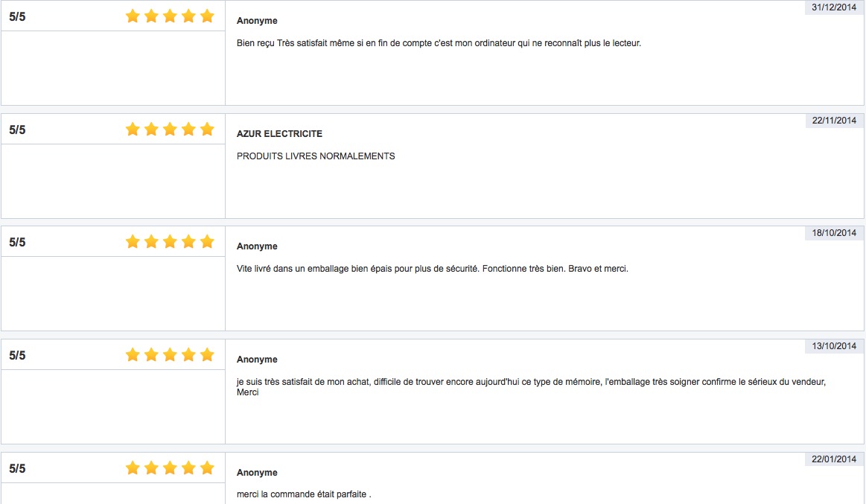Click the 18/10/2014 date label
This screenshot has height=504, width=866.
[834, 233]
